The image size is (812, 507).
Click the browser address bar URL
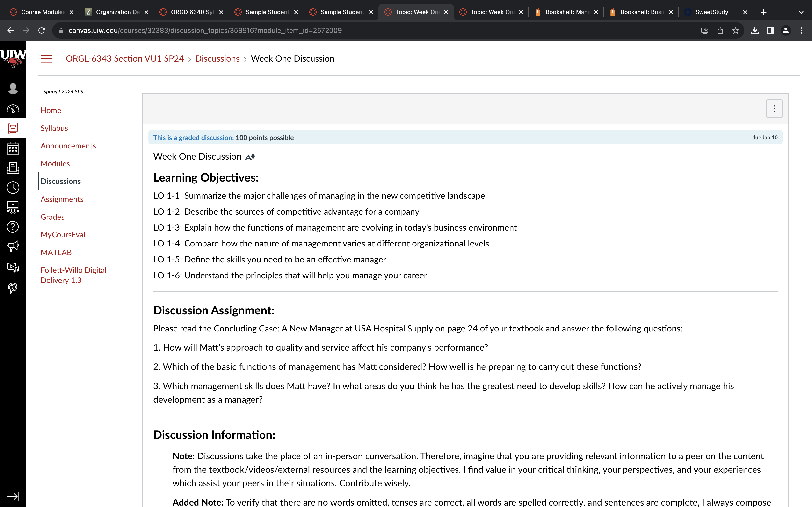click(x=205, y=30)
